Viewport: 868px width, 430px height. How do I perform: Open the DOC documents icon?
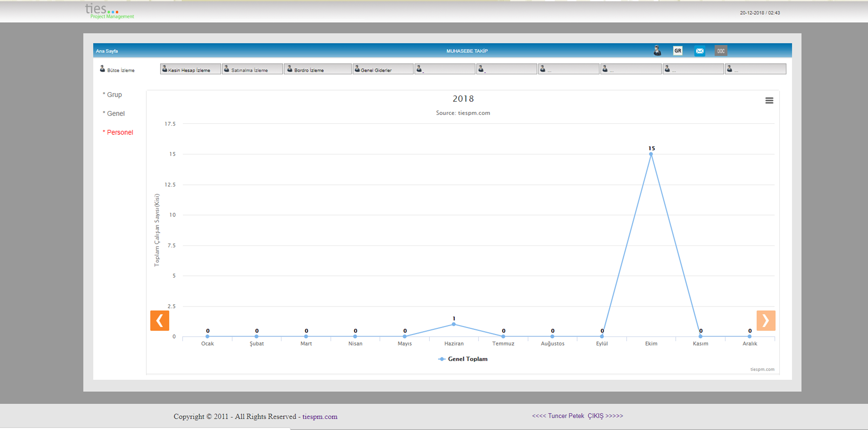721,51
